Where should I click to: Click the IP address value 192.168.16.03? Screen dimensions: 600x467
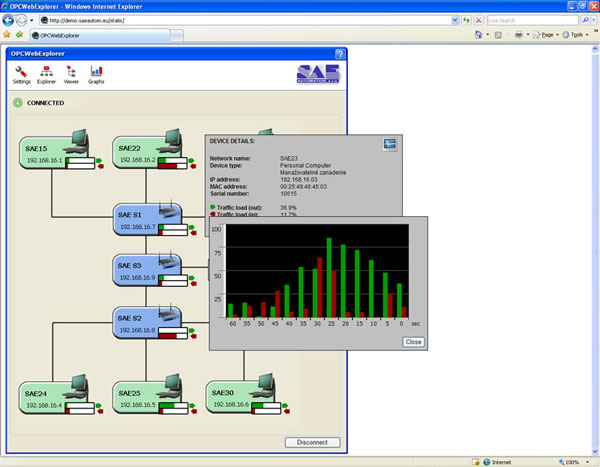(298, 180)
